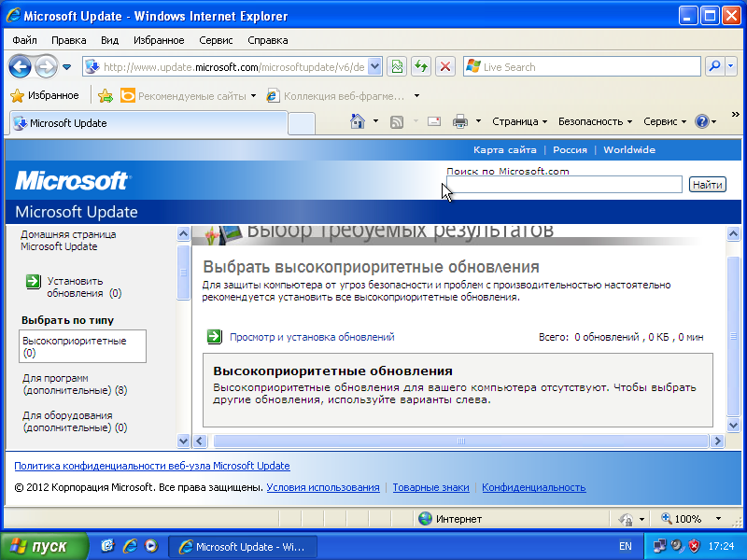Viewport: 747px width, 560px height.
Task: Open the 100% zoom level dropdown
Action: click(x=718, y=519)
